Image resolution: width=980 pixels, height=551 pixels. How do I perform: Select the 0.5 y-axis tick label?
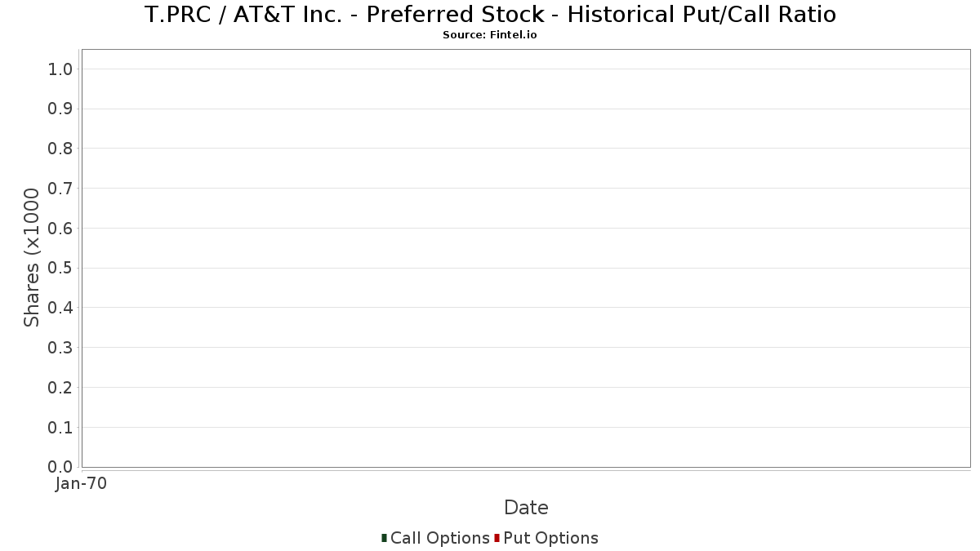[x=61, y=268]
